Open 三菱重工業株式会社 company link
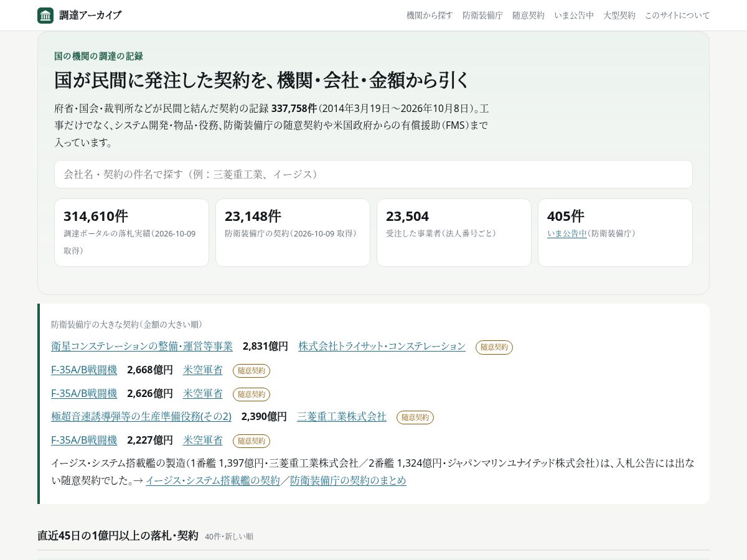 (342, 416)
